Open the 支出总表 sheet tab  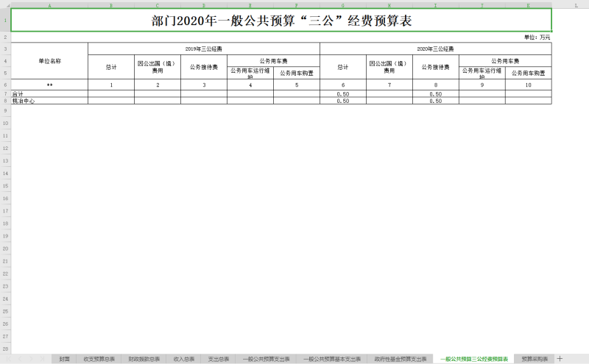[x=219, y=359]
